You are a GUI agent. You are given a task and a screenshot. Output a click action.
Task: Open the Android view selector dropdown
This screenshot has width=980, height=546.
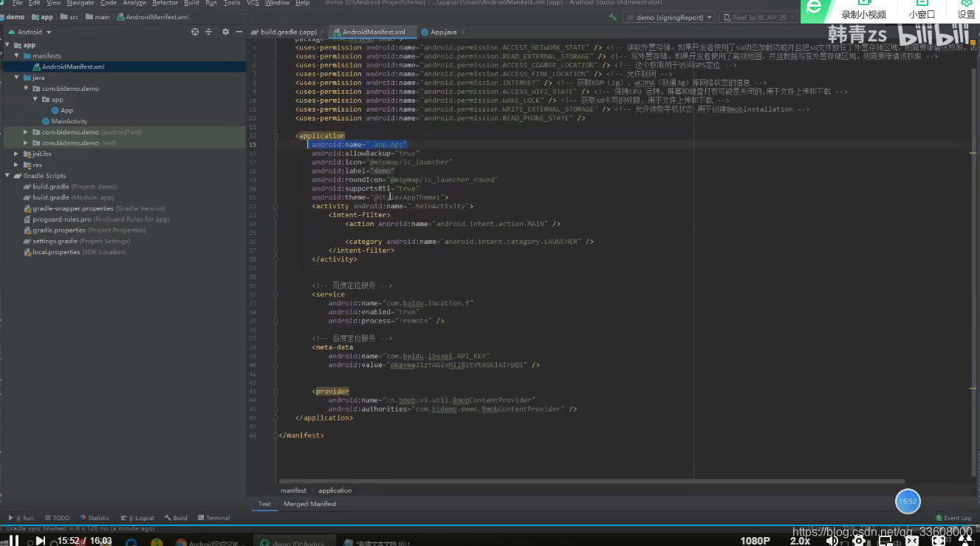(x=30, y=32)
